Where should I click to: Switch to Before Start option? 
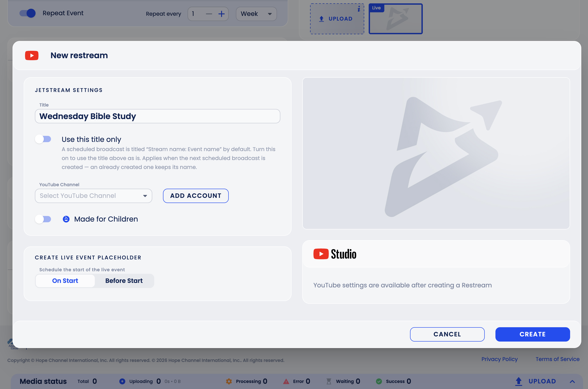pos(124,281)
